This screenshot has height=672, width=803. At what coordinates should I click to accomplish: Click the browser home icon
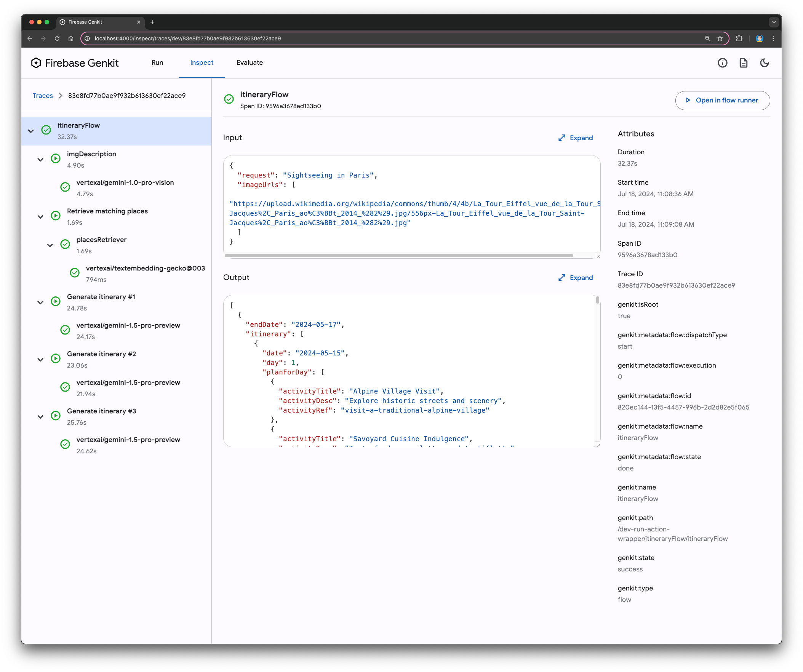point(71,38)
